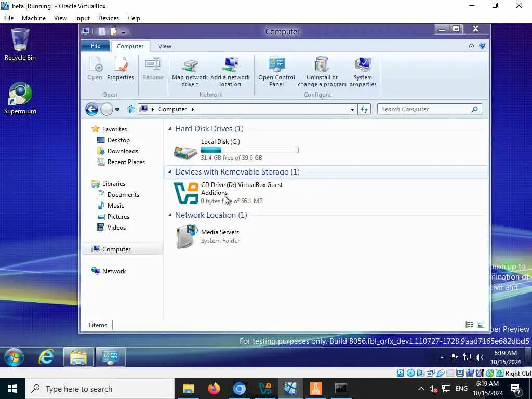
Task: Click Uninstall or change a program
Action: point(322,72)
